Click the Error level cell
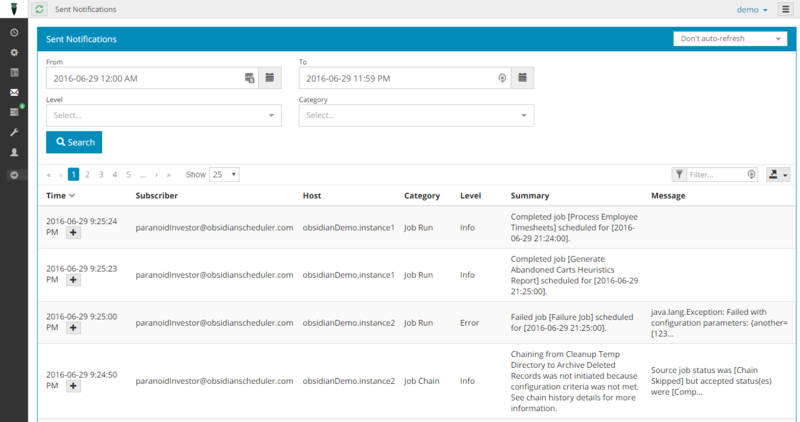This screenshot has width=800, height=422. pyautogui.click(x=469, y=322)
